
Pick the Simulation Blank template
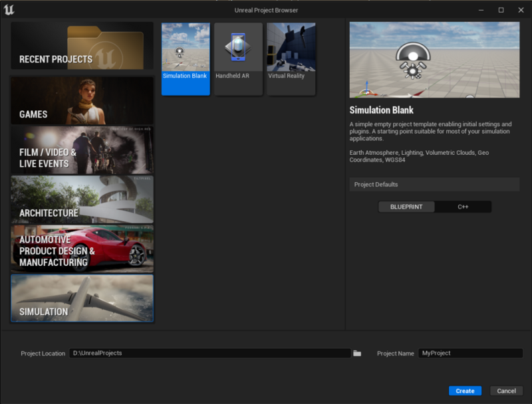click(186, 59)
